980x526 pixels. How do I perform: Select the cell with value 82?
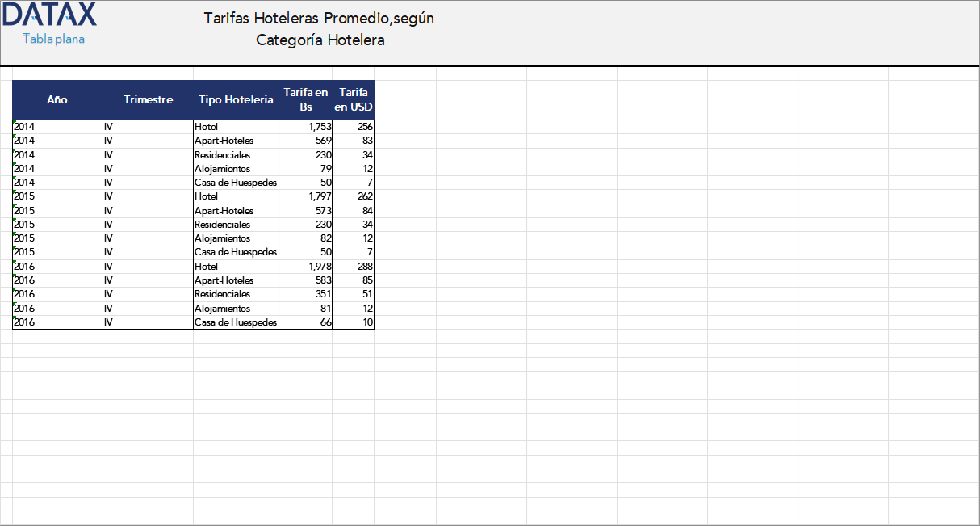[x=305, y=238]
